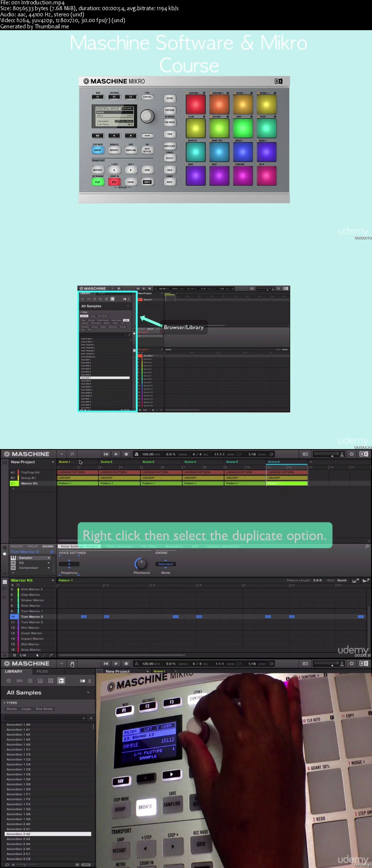372x868 pixels.
Task: Select the Effects FX filter icon in Accordion library
Action: click(51, 681)
